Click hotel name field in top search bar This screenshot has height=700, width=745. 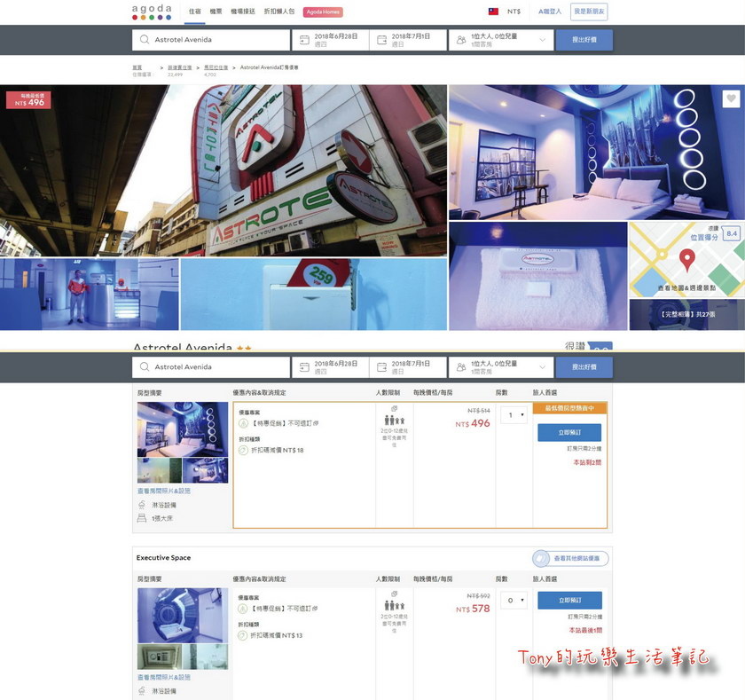(x=211, y=40)
